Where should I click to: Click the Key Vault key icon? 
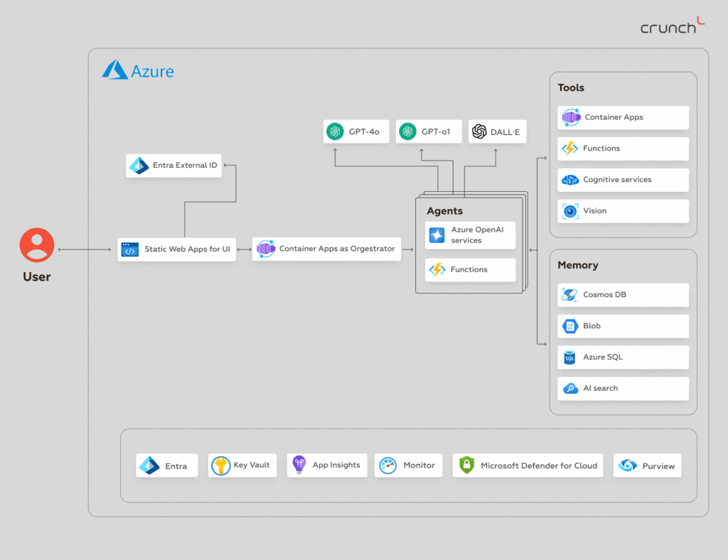(220, 465)
